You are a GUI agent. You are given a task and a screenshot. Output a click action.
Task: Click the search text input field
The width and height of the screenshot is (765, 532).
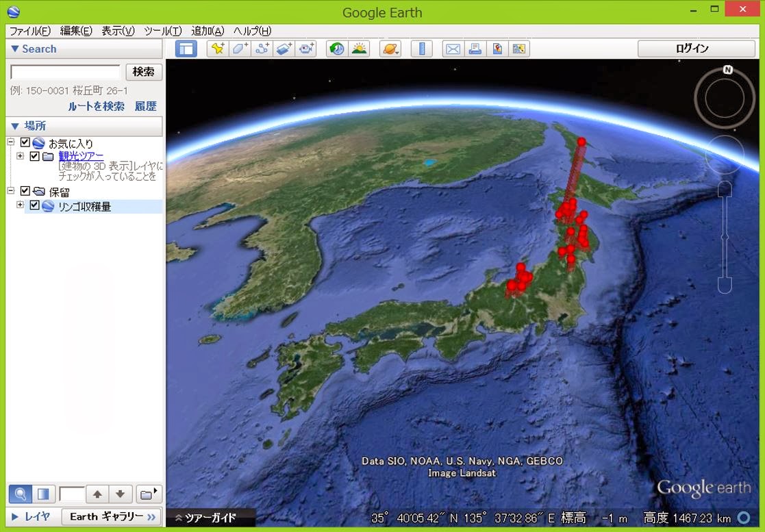click(65, 72)
